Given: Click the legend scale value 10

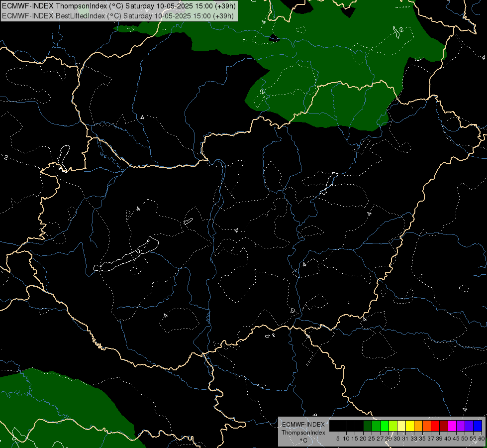Looking at the screenshot, I should tap(346, 439).
